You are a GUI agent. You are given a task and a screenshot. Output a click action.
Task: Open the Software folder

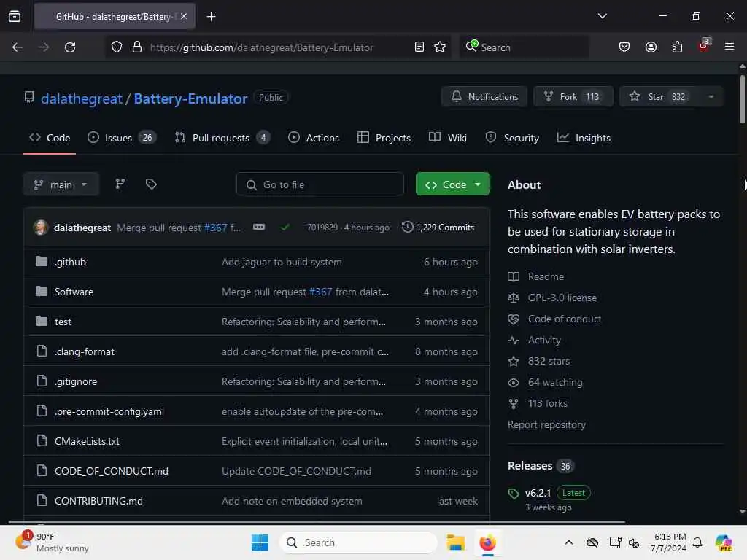74,292
